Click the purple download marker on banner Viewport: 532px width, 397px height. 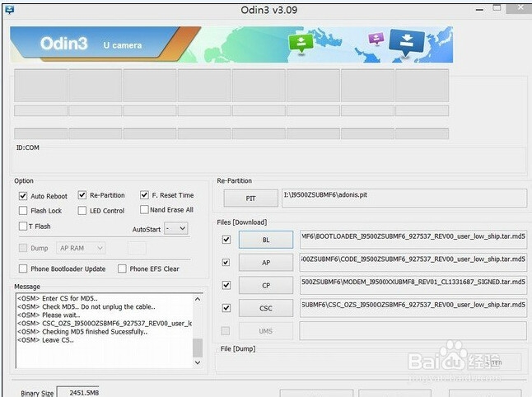(376, 39)
